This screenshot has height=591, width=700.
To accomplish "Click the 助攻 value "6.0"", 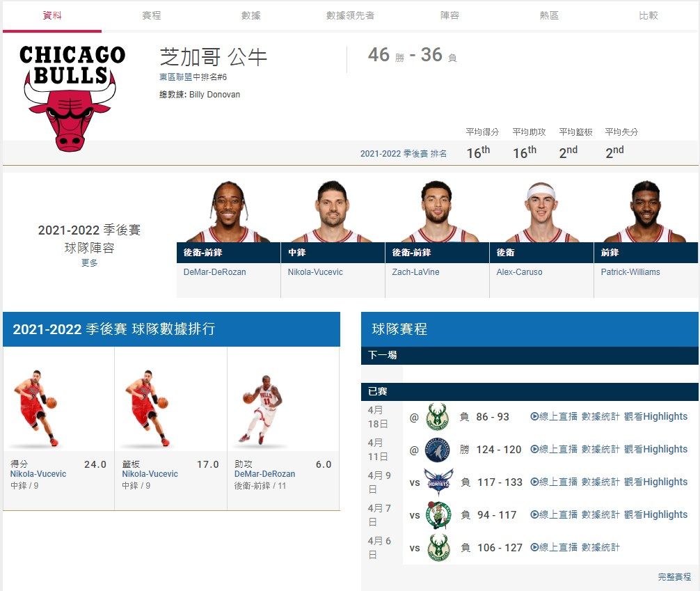I will (324, 464).
